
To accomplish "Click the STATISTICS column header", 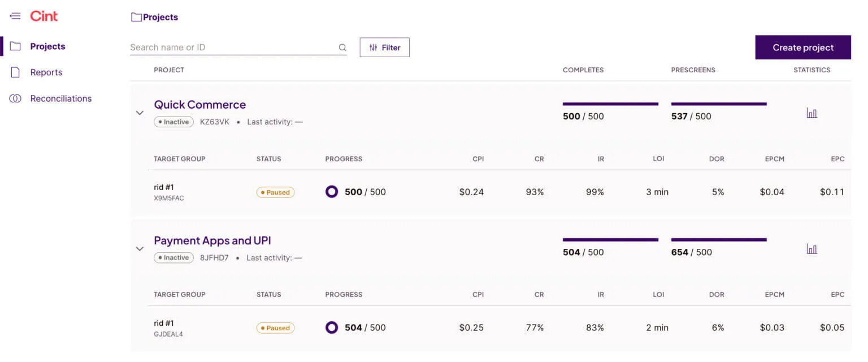I will tap(812, 70).
